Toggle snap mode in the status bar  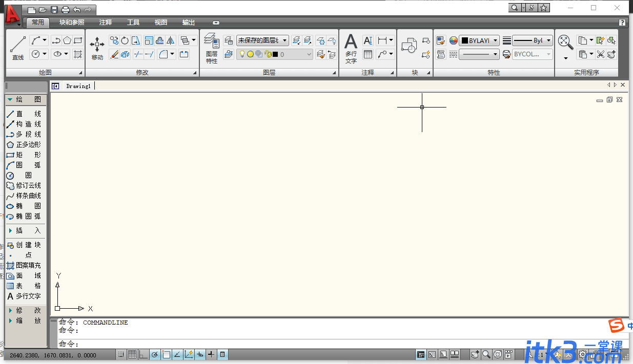[x=120, y=354]
